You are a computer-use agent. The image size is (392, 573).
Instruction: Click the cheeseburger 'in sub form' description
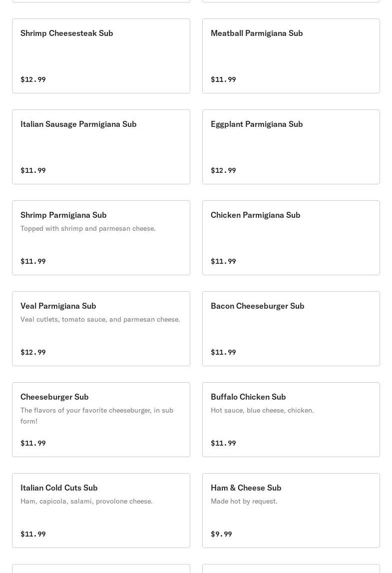[x=96, y=416]
